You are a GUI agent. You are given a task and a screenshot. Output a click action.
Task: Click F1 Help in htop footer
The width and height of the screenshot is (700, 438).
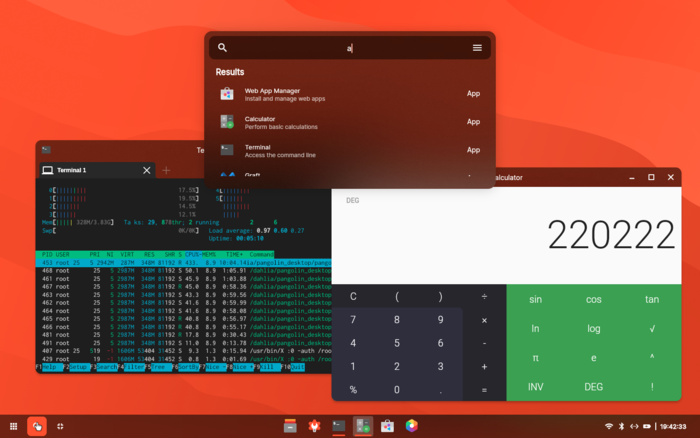tap(49, 367)
